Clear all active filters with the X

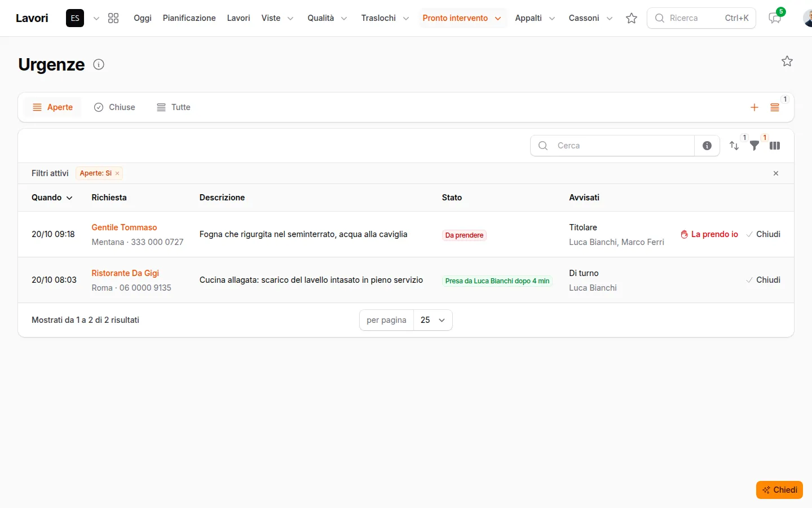[x=776, y=173]
